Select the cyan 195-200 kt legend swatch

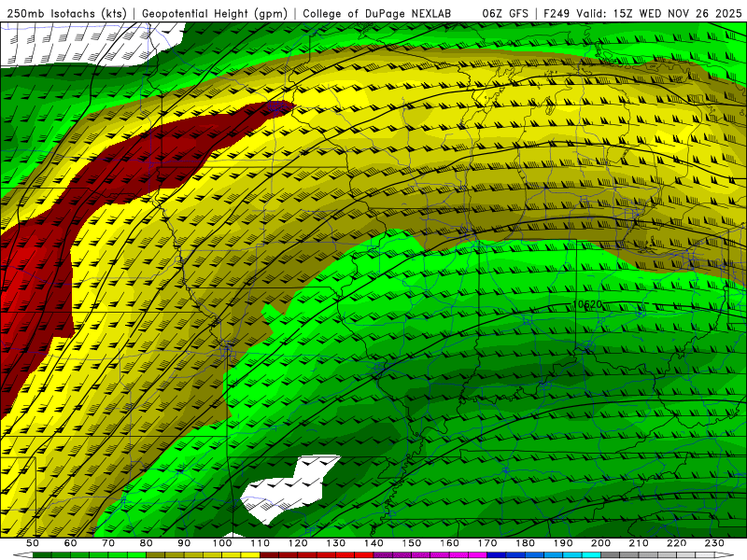pyautogui.click(x=591, y=554)
